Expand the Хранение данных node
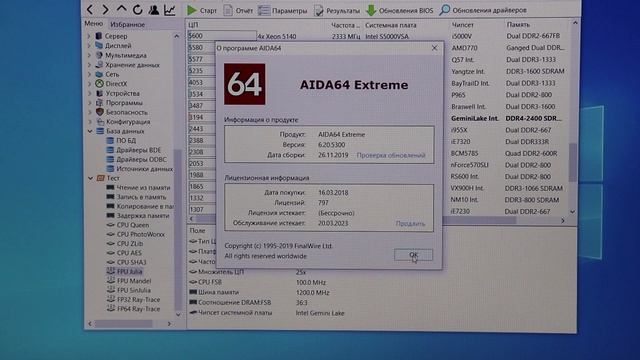The height and width of the screenshot is (360, 640). pyautogui.click(x=89, y=65)
